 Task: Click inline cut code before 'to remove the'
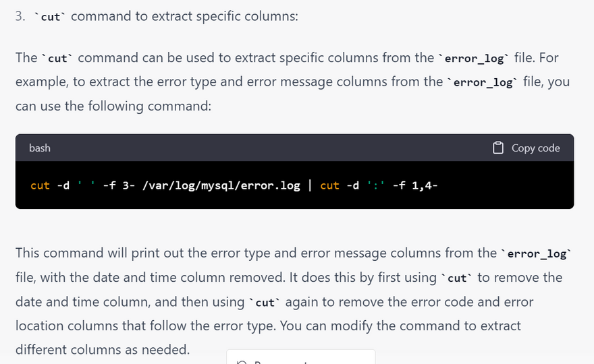click(x=456, y=278)
